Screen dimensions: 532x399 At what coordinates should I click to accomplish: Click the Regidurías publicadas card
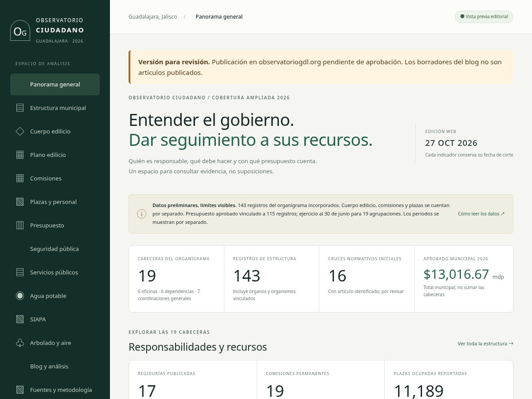coord(193,380)
